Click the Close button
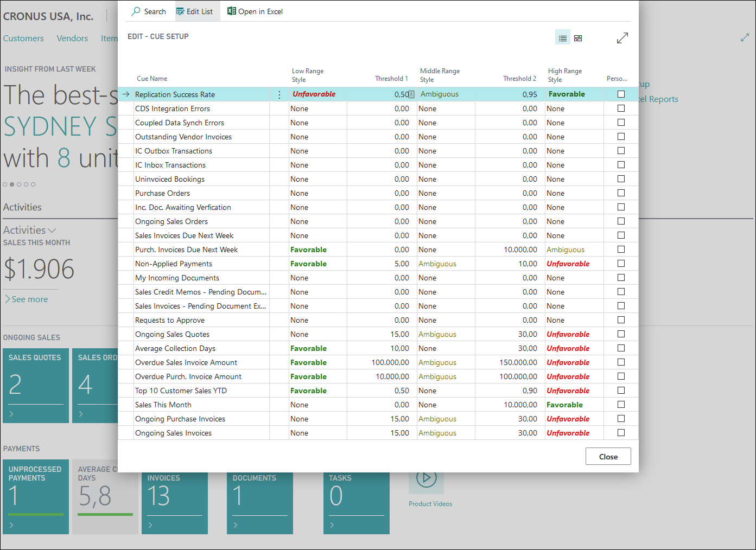756x550 pixels. pos(608,457)
